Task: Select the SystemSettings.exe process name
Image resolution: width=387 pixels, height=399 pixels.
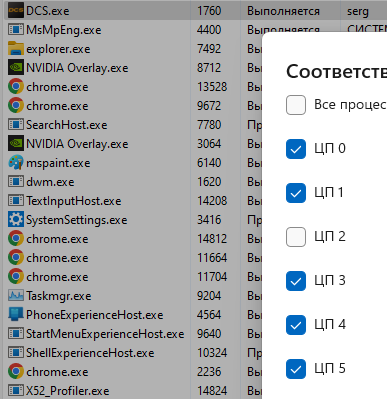Action: point(77,220)
